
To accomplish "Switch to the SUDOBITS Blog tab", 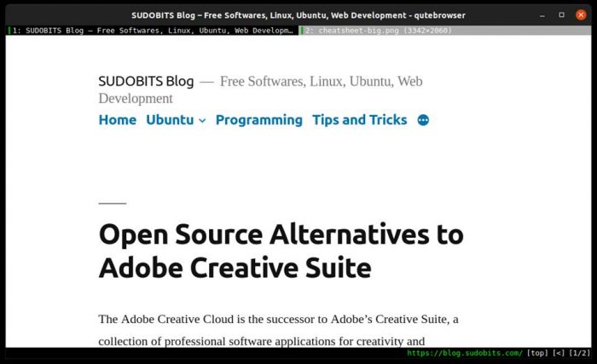I will point(154,31).
